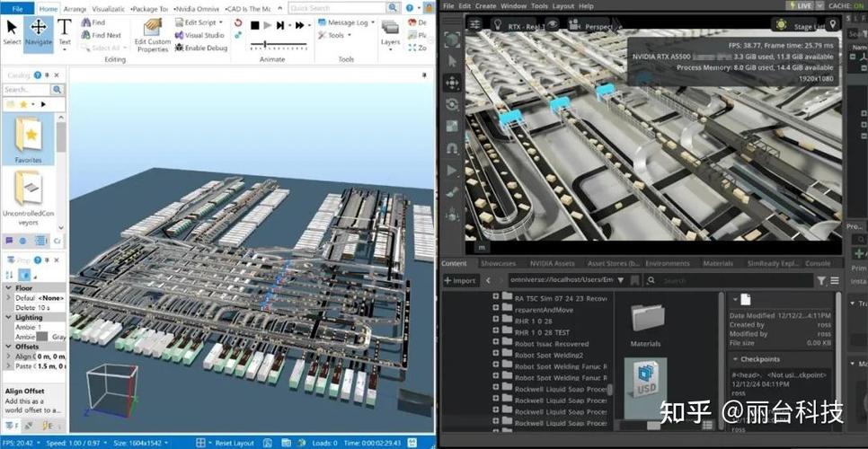Click the Quick Search magnifier icon
868x449 pixels.
point(393,8)
